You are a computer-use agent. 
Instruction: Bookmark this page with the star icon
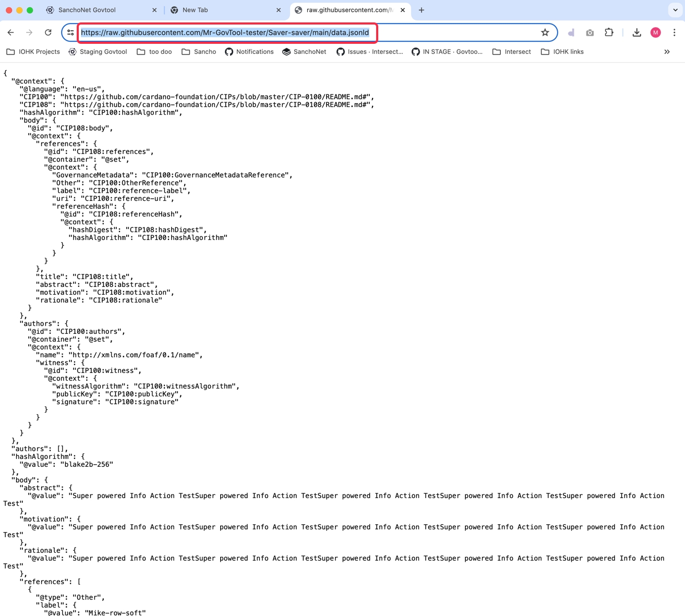[545, 32]
